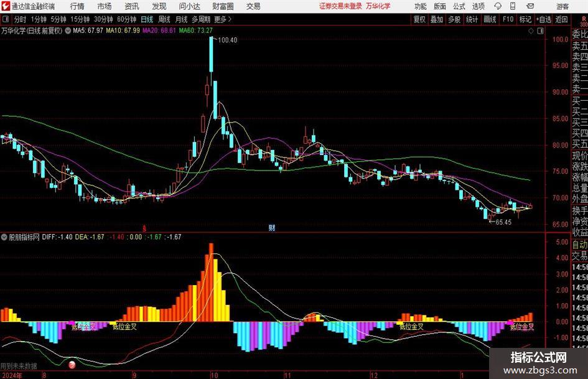Click the red ball marker in the indicator chart
Viewport: 588px width, 379px height.
pos(72,364)
